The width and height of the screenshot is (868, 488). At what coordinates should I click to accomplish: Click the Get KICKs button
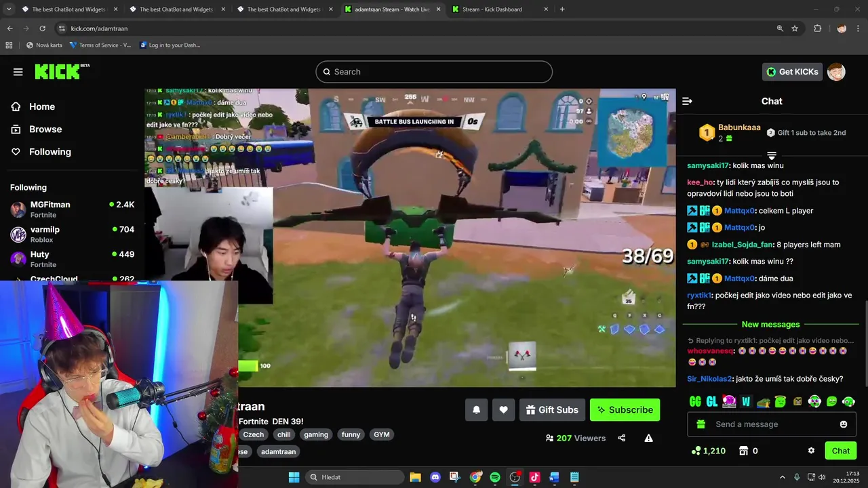click(792, 72)
